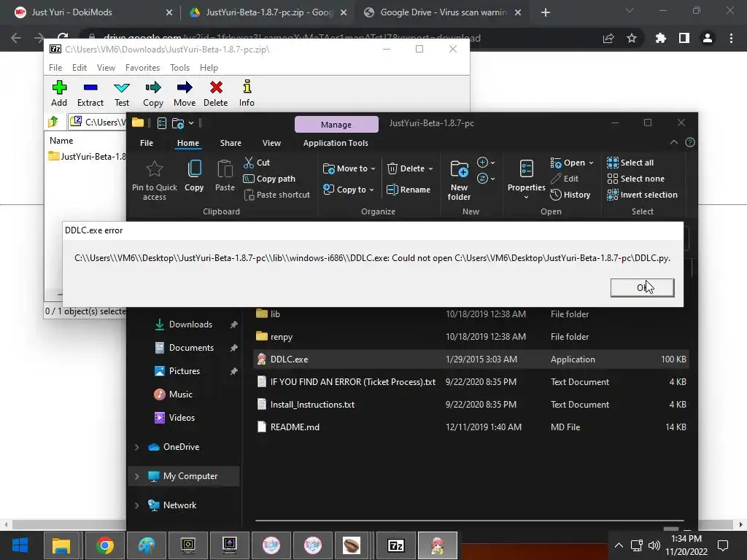Viewport: 747px width, 560px height.
Task: Open the 7-Zip Tools menu
Action: pyautogui.click(x=179, y=68)
